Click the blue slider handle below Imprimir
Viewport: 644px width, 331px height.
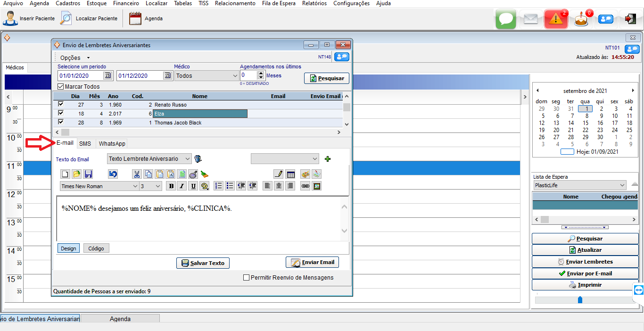pyautogui.click(x=580, y=300)
